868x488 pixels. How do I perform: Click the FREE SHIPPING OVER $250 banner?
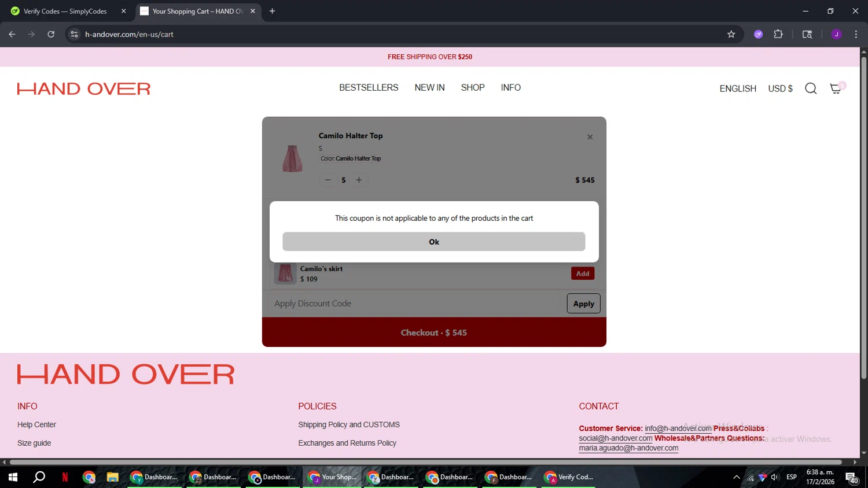pos(430,57)
